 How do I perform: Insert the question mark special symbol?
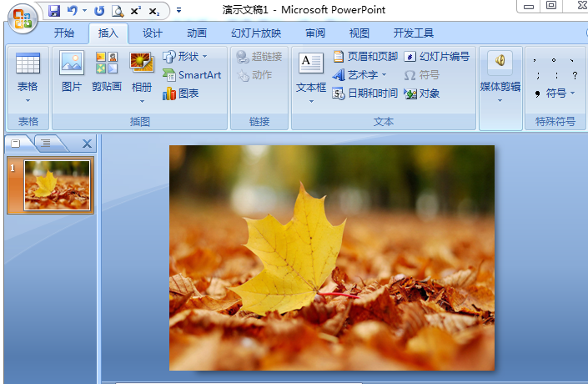pyautogui.click(x=575, y=75)
